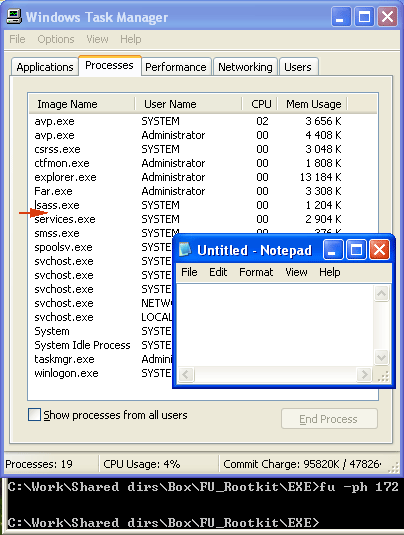Maximize the Windows Task Manager window
Image resolution: width=404 pixels, height=535 pixels.
[x=364, y=16]
